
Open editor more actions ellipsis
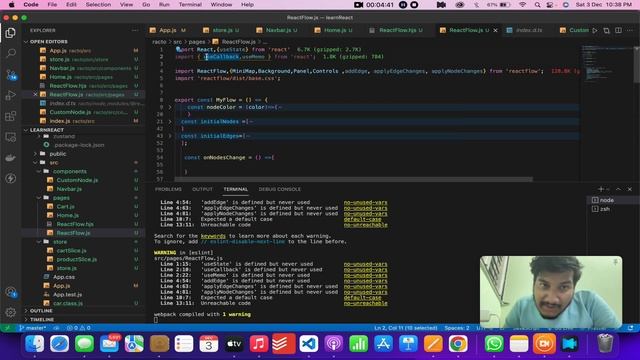630,31
